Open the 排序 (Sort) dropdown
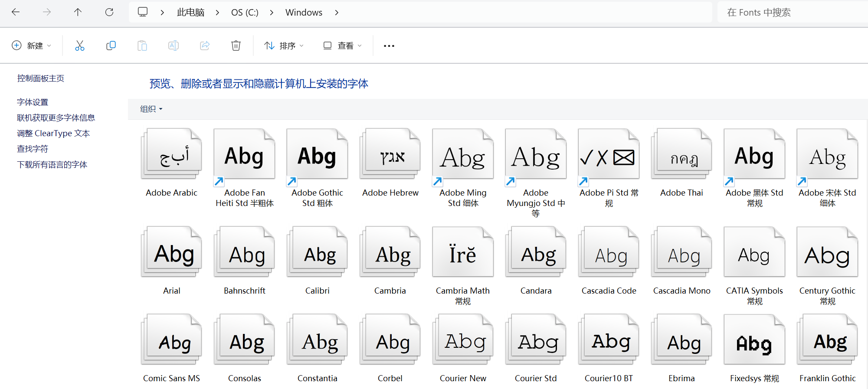 tap(284, 46)
